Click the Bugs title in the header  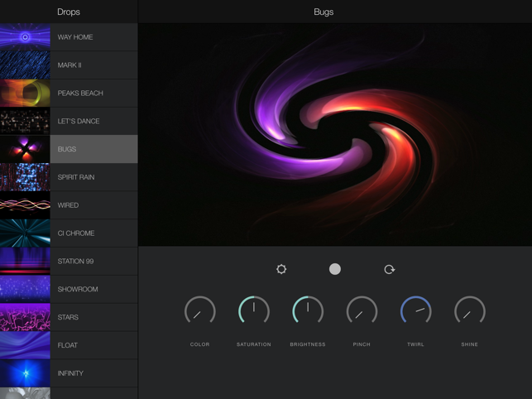click(x=324, y=12)
